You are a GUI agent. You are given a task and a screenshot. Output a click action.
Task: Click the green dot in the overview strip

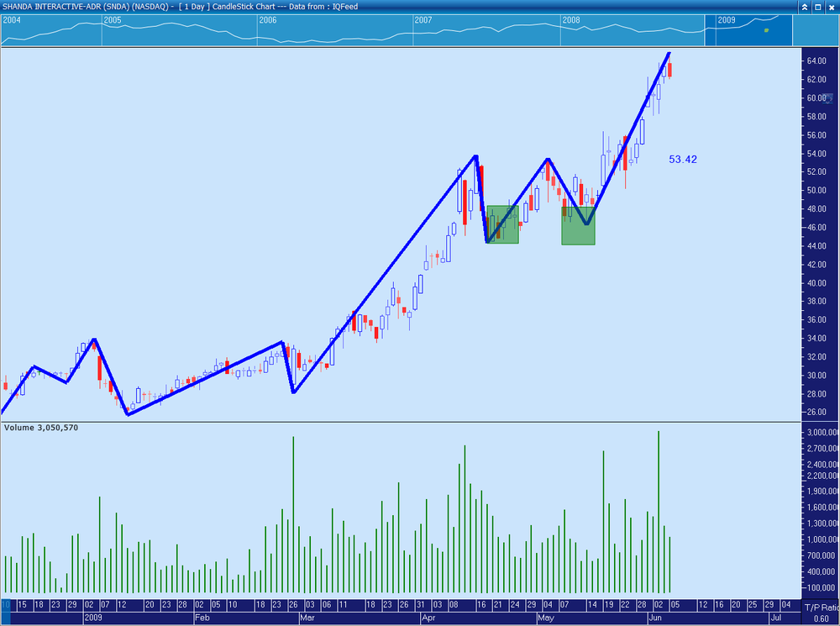(767, 30)
